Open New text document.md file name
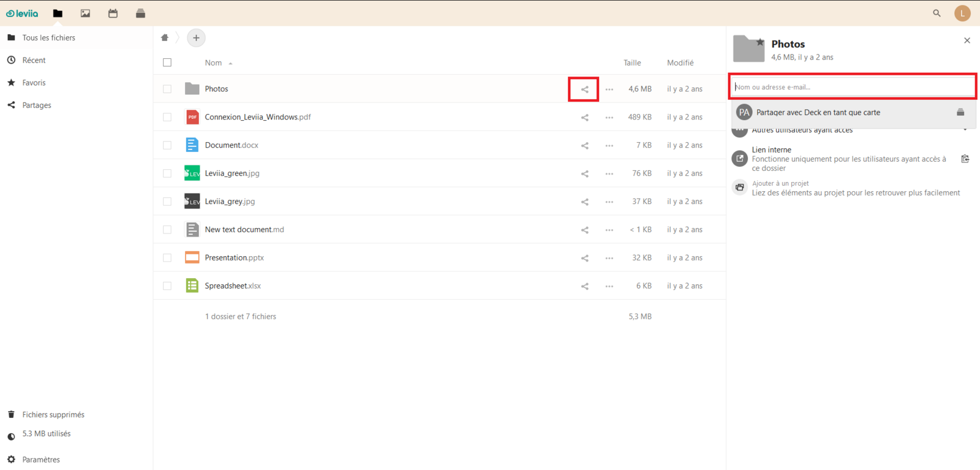This screenshot has width=980, height=470. (244, 230)
